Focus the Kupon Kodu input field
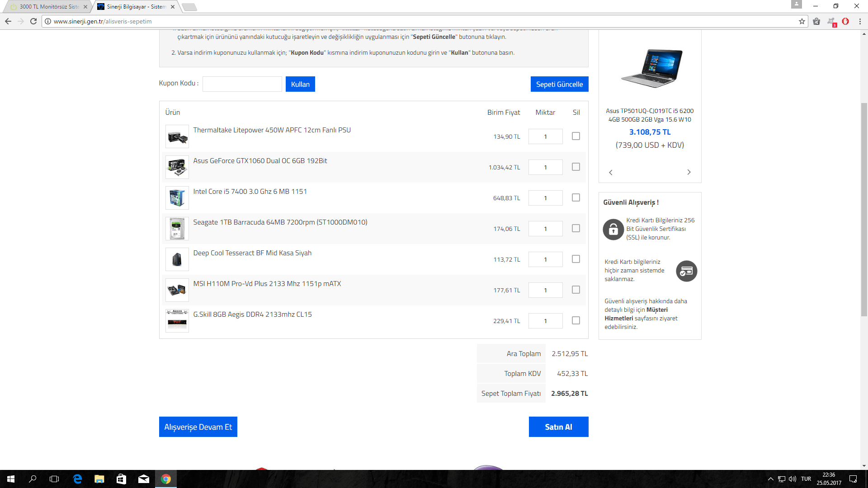 242,84
